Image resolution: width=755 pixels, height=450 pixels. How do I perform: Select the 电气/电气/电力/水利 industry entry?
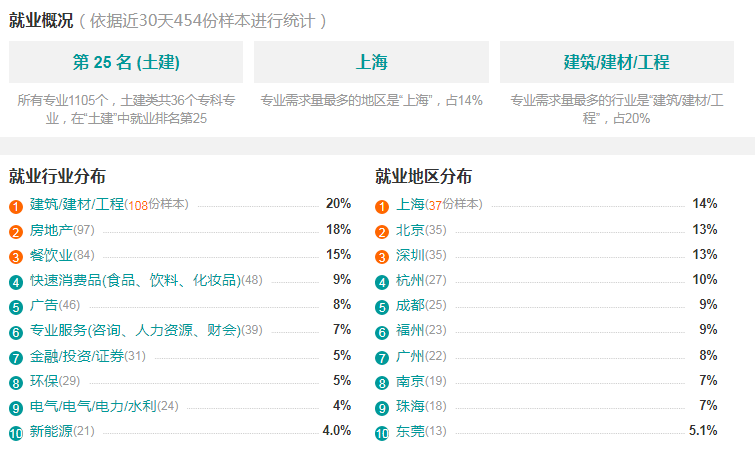pos(93,406)
